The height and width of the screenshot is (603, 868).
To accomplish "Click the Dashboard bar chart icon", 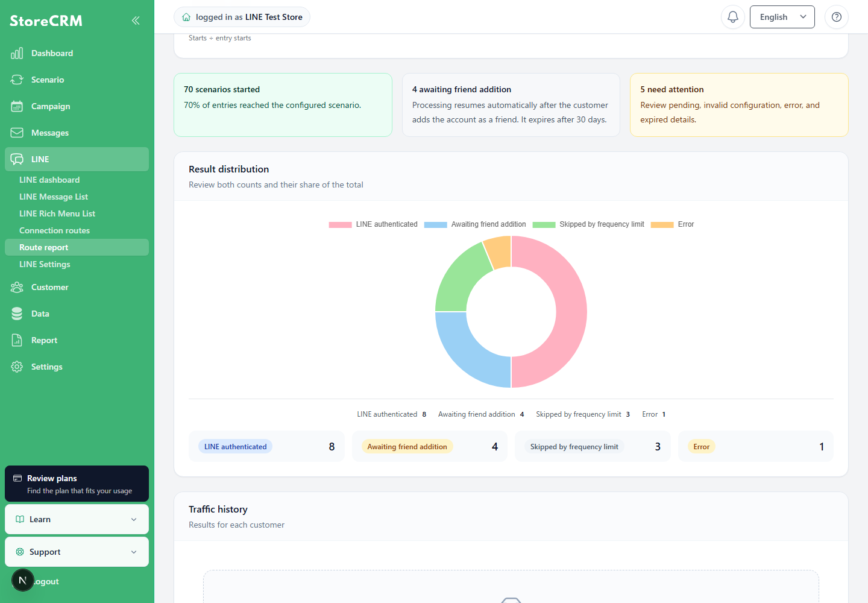I will click(17, 53).
